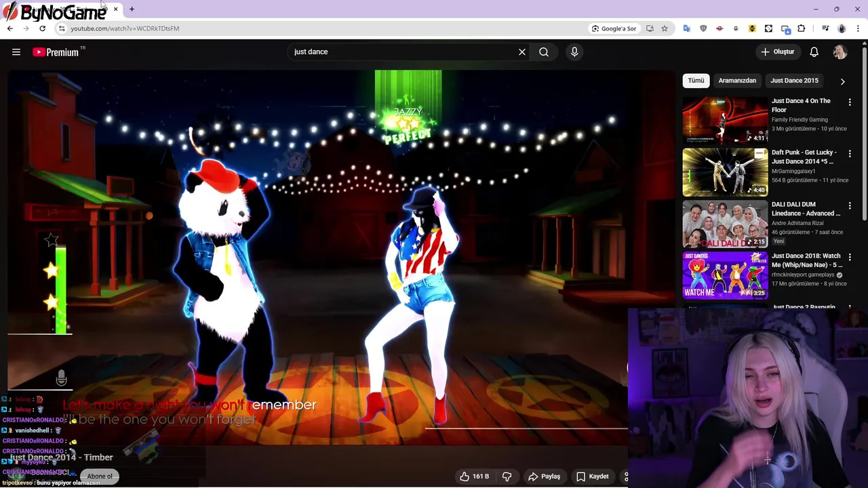Select the Aramanızdan filter chip

click(x=737, y=81)
